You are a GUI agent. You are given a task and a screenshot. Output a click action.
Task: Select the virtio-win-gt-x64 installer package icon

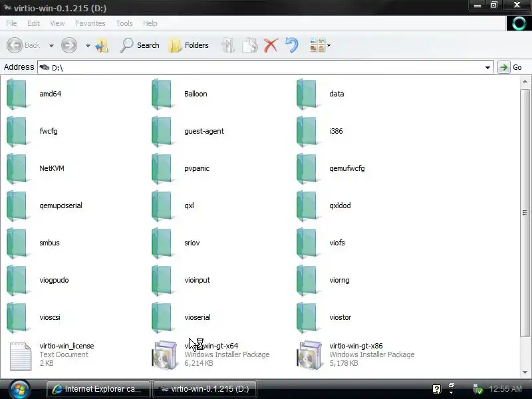point(164,355)
